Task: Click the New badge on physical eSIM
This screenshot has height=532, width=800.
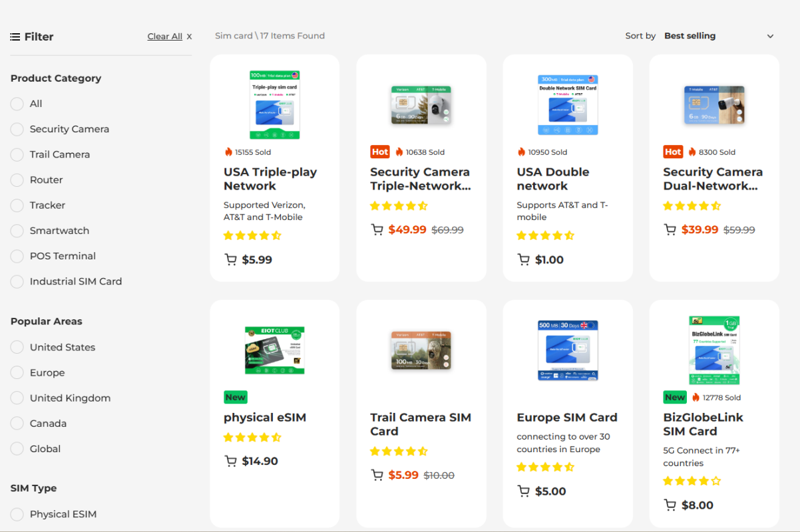Action: 236,397
